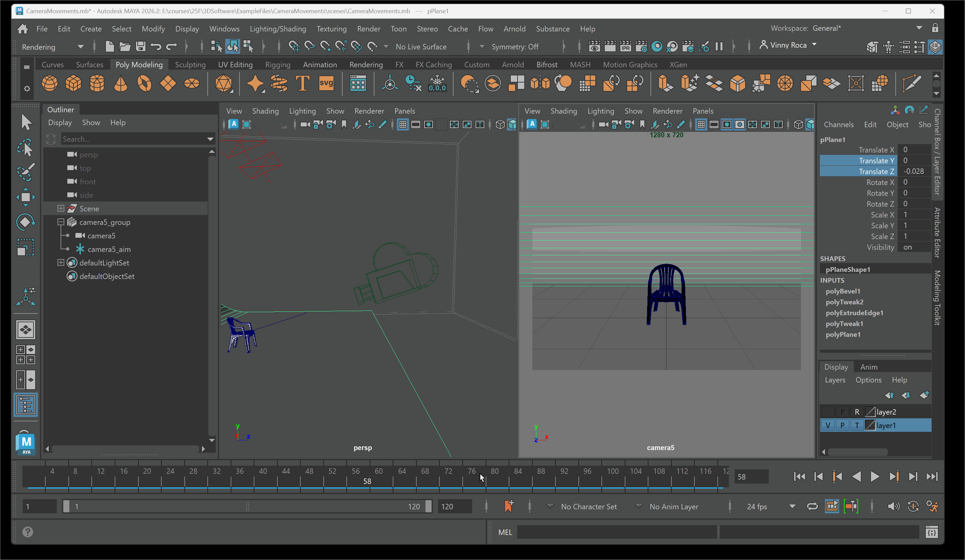This screenshot has height=560, width=965.
Task: Toggle the loop playback button
Action: tap(812, 507)
